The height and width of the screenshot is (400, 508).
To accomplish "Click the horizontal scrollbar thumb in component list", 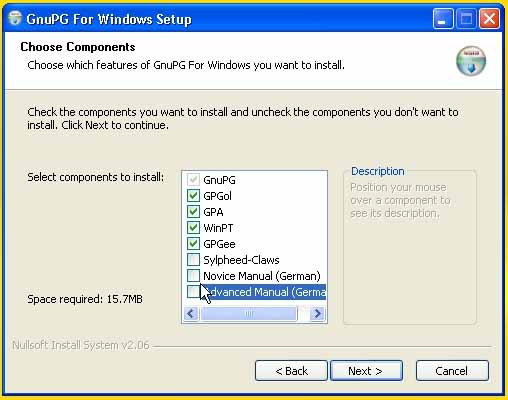I will point(249,313).
